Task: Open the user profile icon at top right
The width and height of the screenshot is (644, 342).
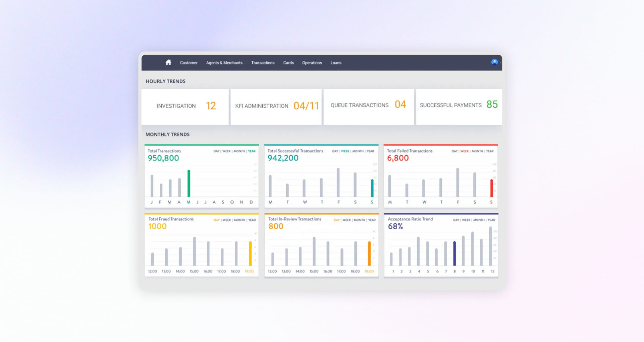Action: click(x=494, y=62)
